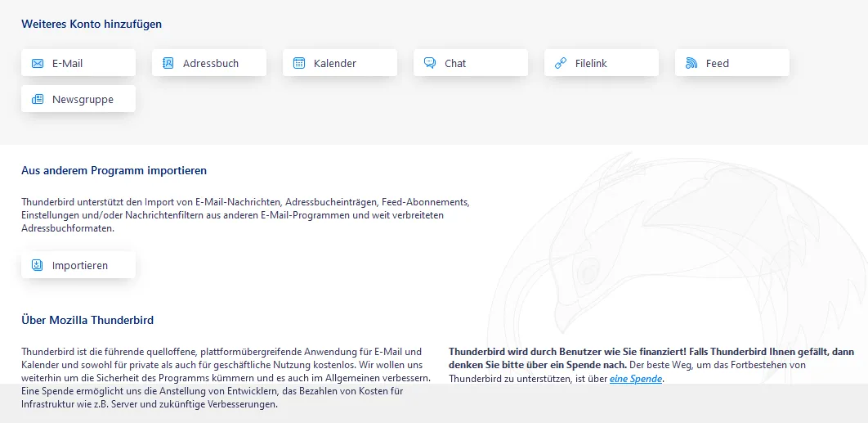868x423 pixels.
Task: Add a Newsgruppe account
Action: [78, 99]
